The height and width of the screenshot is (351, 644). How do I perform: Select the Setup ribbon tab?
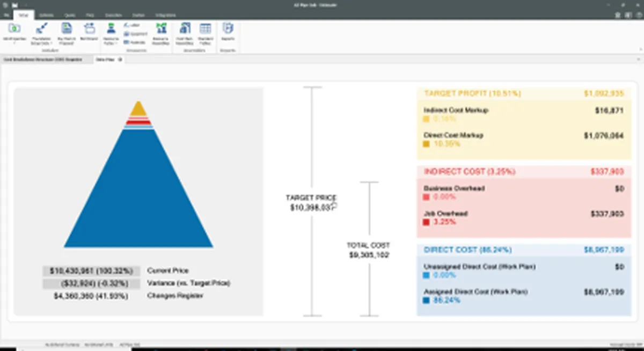pyautogui.click(x=23, y=15)
